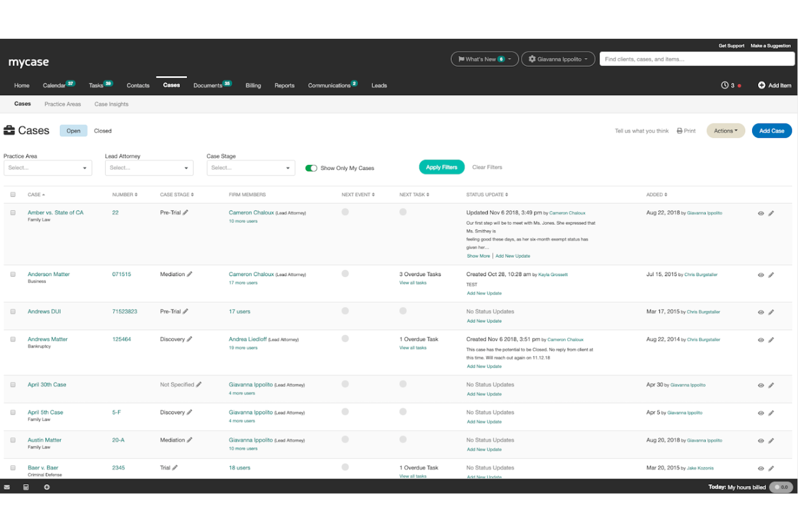Image resolution: width=798 pixels, height=532 pixels.
Task: Open the calculator icon in bottom bar
Action: click(26, 487)
